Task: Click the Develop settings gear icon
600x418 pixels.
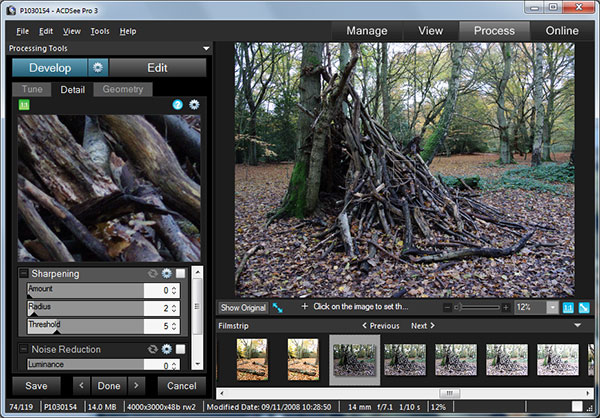Action: click(x=98, y=68)
